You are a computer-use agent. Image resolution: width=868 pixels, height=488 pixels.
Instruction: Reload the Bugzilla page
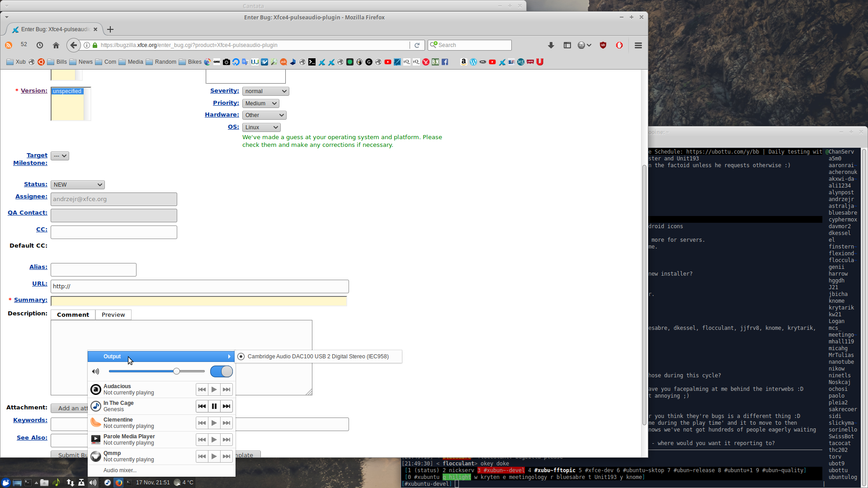[x=417, y=45]
